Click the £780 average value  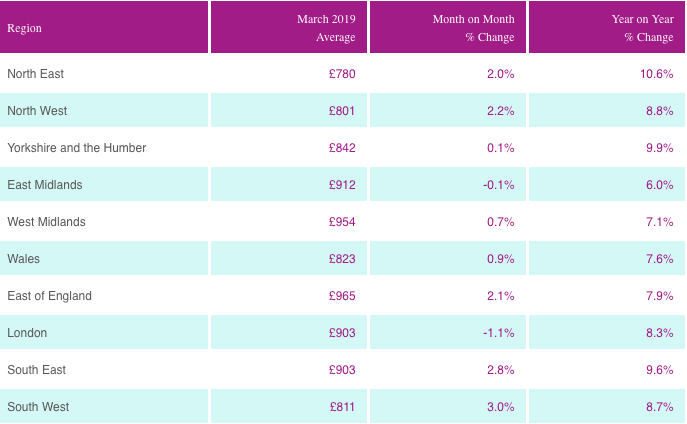[x=341, y=74]
